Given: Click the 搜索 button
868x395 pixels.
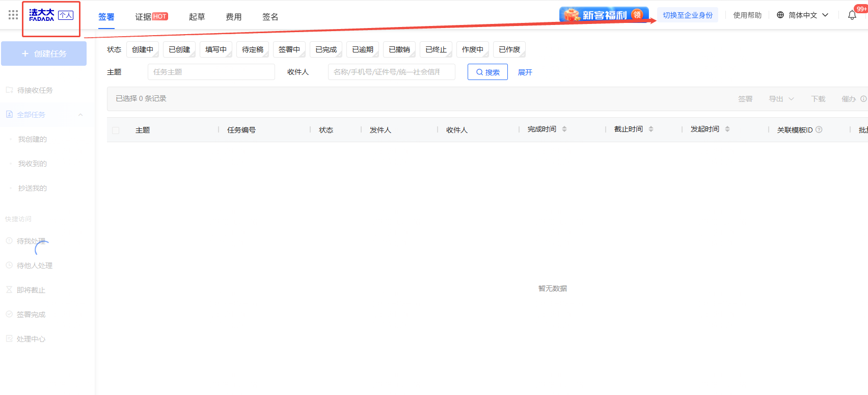Looking at the screenshot, I should click(x=487, y=72).
